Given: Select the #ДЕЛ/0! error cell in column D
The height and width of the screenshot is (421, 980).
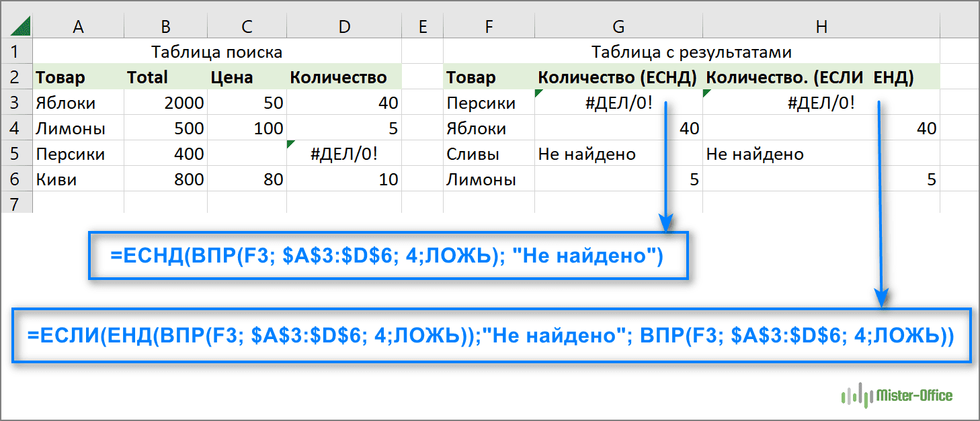Looking at the screenshot, I should coord(344,154).
